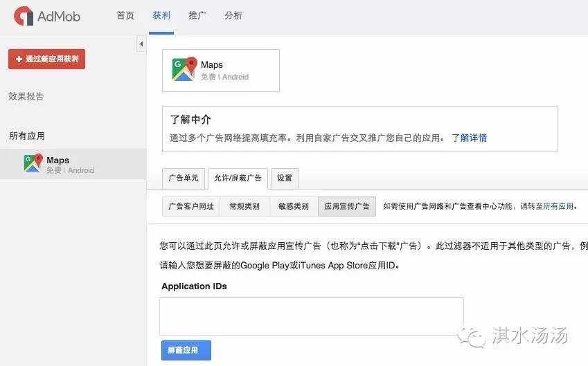588x366 pixels.
Task: Switch to the 广告单元 tab
Action: click(184, 179)
